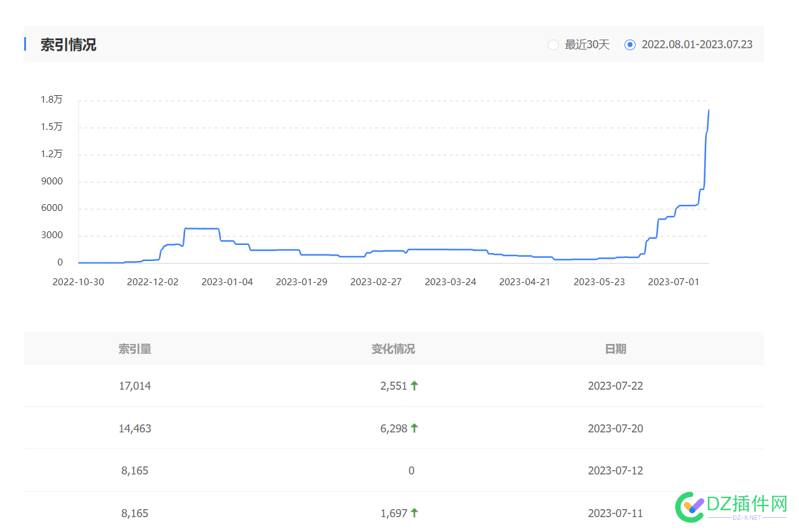Select the 2022.08.01-2023.07.23 date range radio
The image size is (799, 532).
630,45
